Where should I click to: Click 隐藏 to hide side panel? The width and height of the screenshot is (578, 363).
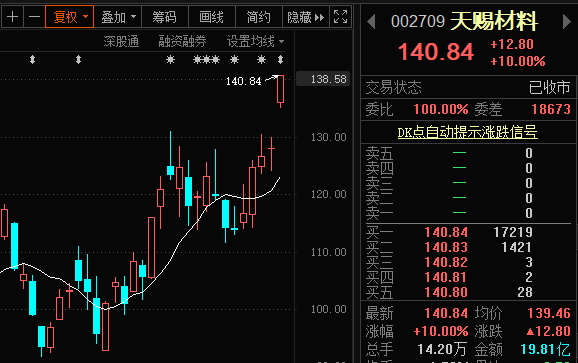pyautogui.click(x=305, y=17)
